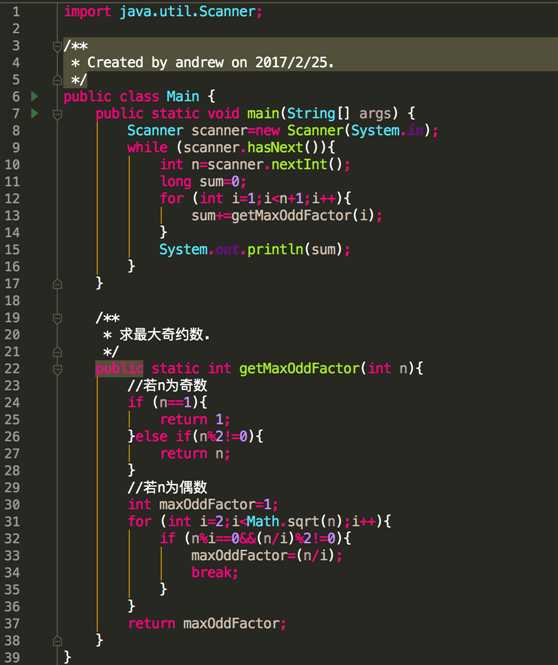The height and width of the screenshot is (665, 558).
Task: Click 'else if' on line 26
Action: click(163, 436)
